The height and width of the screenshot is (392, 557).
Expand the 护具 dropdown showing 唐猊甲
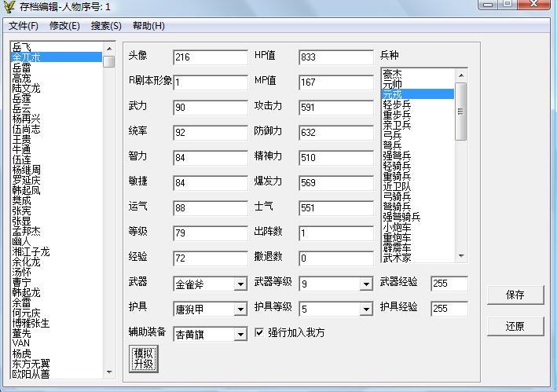pos(240,310)
